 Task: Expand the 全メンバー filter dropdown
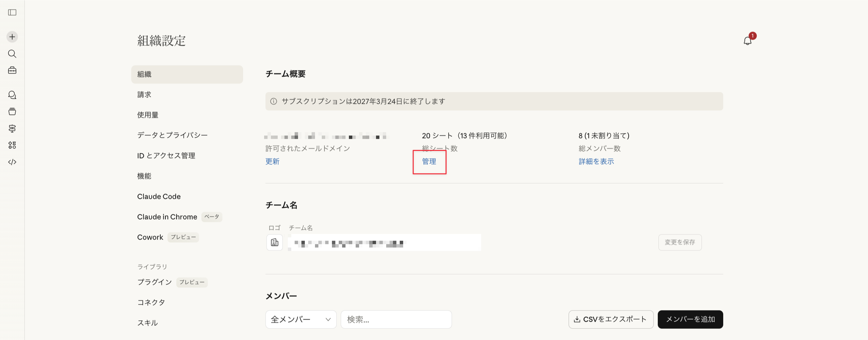301,319
